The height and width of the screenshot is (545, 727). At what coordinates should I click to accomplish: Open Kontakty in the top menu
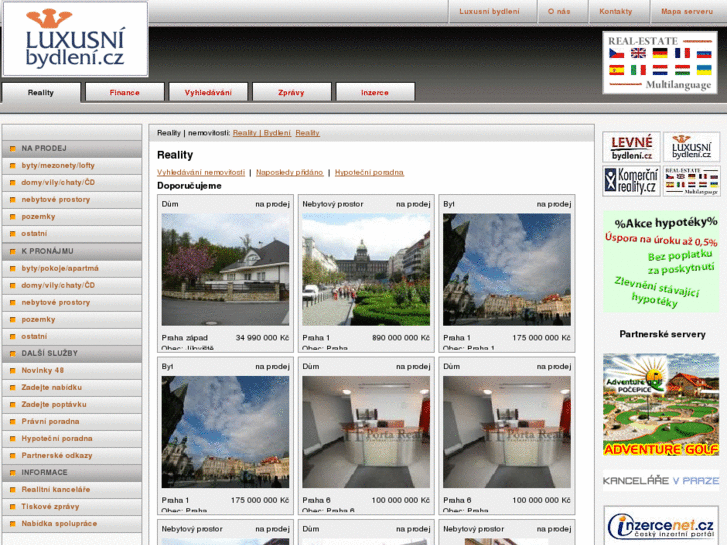pos(615,12)
